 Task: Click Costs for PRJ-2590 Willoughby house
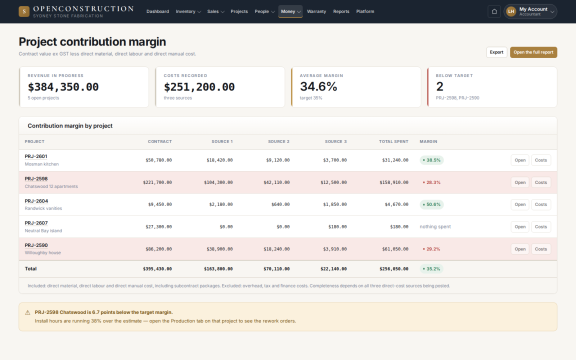[541, 249]
